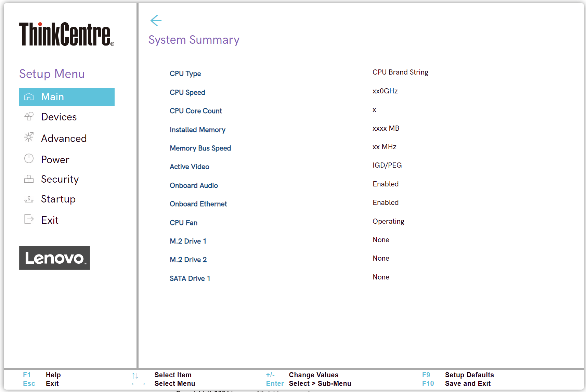Click the xx0GHz speed value

pos(385,91)
